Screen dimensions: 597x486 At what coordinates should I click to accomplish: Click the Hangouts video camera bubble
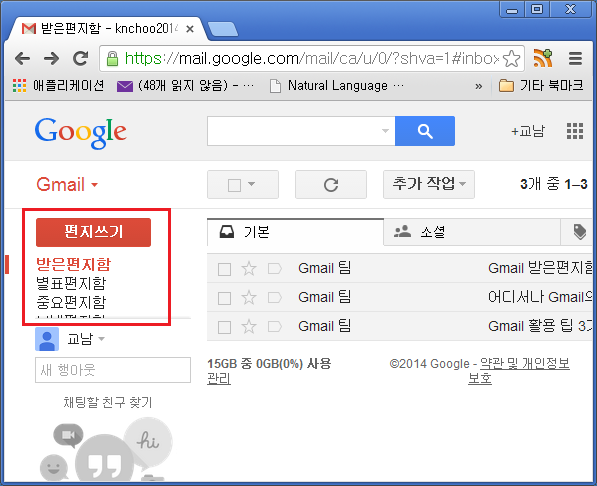pyautogui.click(x=69, y=435)
